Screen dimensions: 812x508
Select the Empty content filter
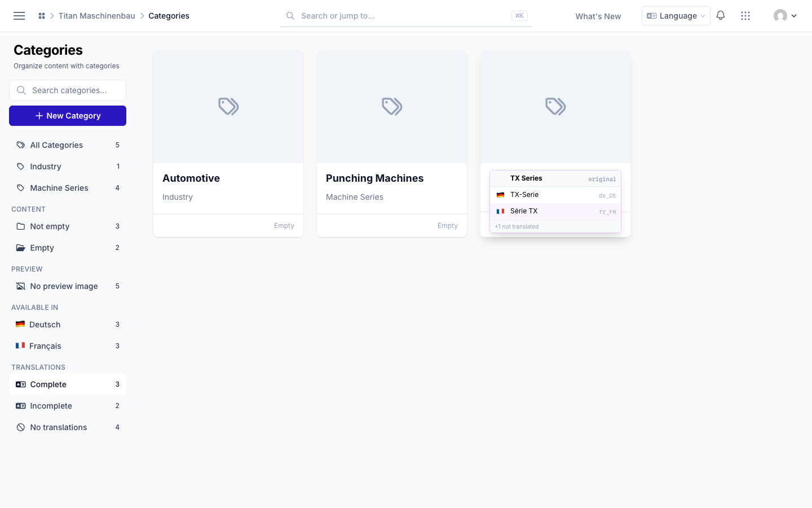point(68,248)
